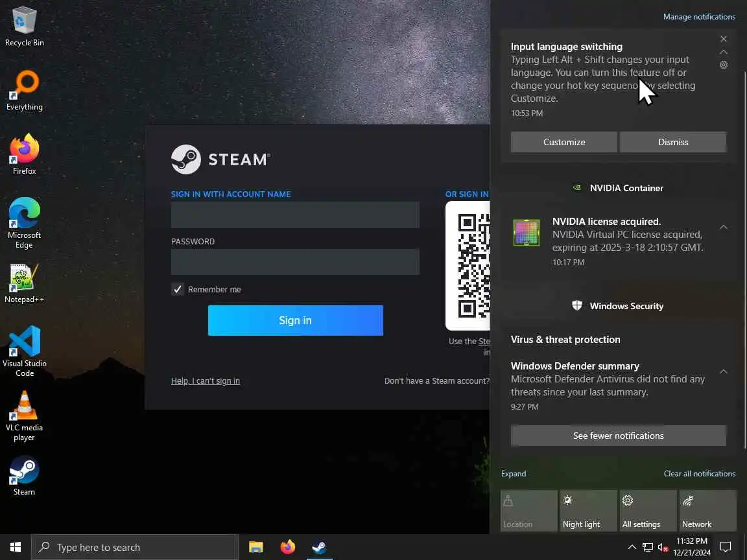Focus the Steam password field
747x560 pixels.
(296, 262)
